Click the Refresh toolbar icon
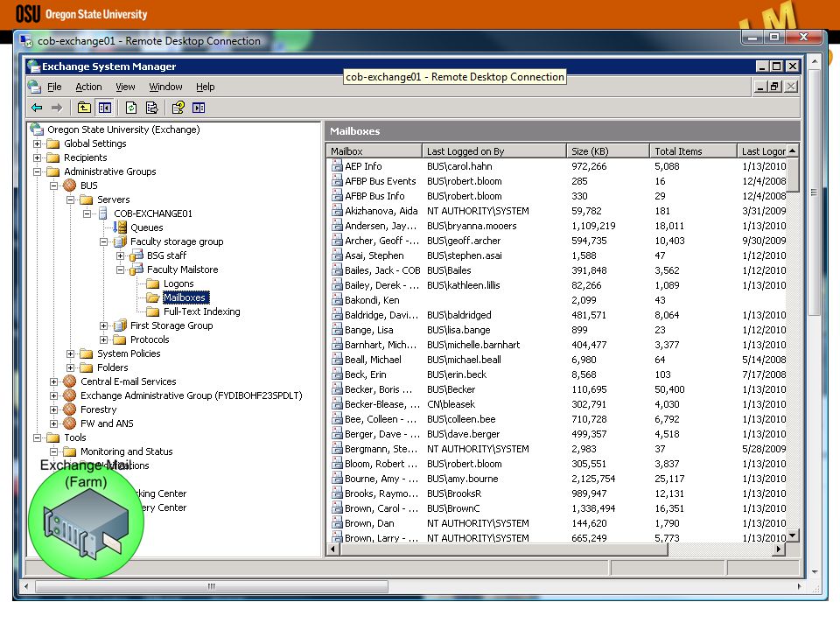Screen dimensions: 840x630 131,108
